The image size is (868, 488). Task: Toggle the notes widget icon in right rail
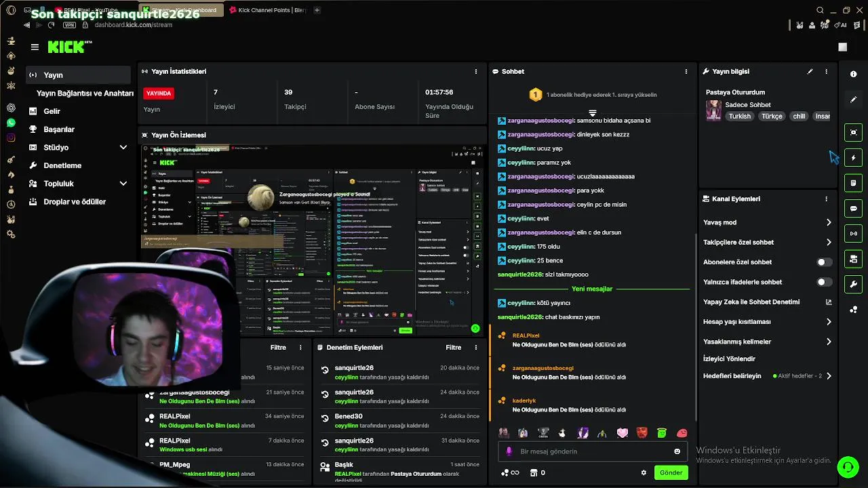tap(853, 183)
